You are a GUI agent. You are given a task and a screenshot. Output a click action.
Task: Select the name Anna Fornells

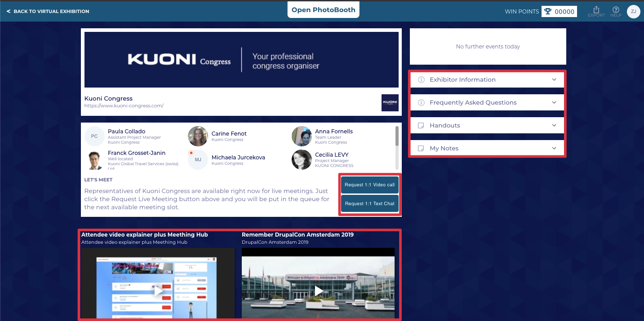334,132
